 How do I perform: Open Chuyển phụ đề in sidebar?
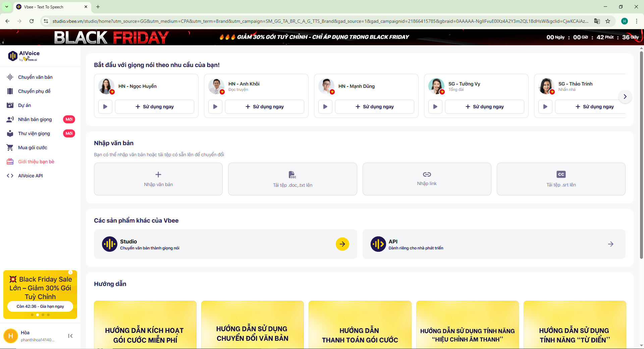click(34, 91)
